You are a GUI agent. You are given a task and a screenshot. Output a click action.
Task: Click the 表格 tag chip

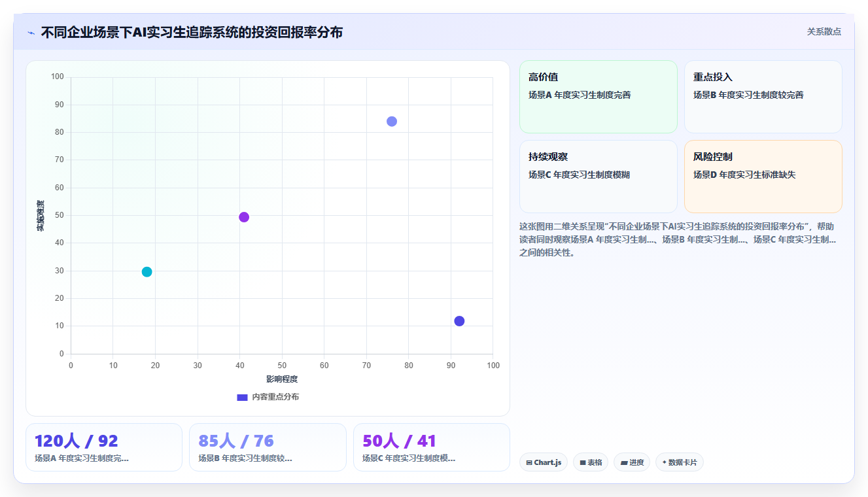coord(591,462)
